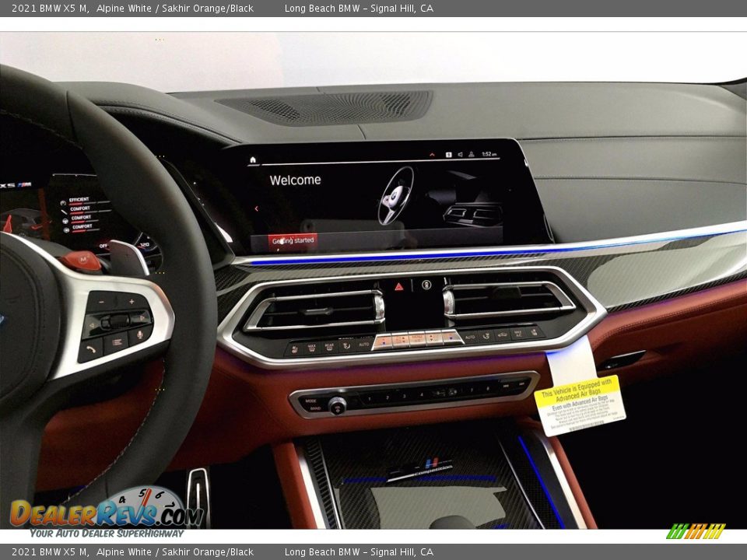This screenshot has height=560, width=747.
Task: Push the steering wheel left arrow button
Action: (92, 325)
